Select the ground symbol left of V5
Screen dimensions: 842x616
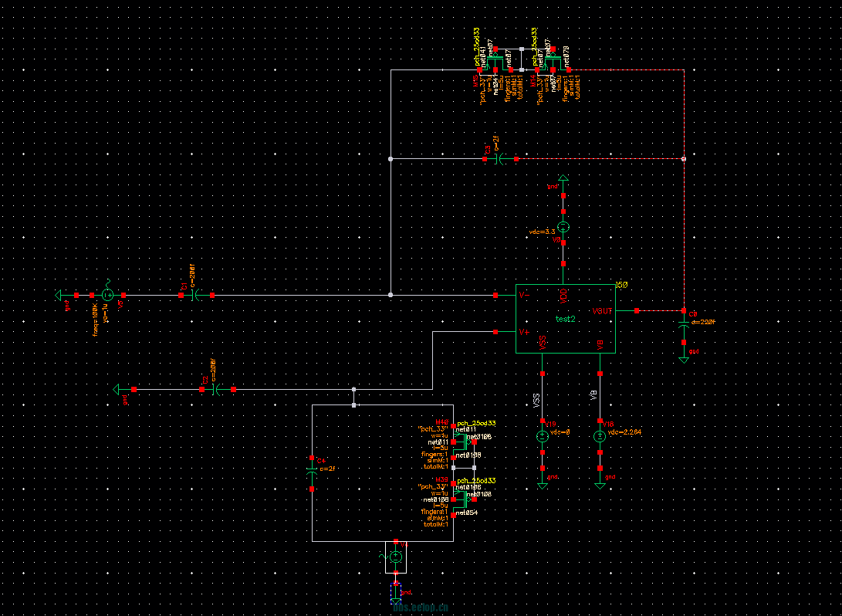click(x=59, y=295)
